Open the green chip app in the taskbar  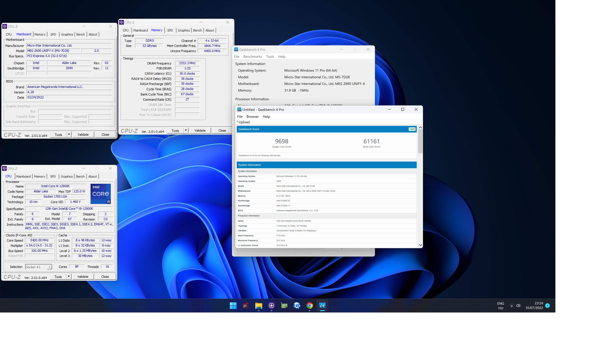pyautogui.click(x=284, y=305)
